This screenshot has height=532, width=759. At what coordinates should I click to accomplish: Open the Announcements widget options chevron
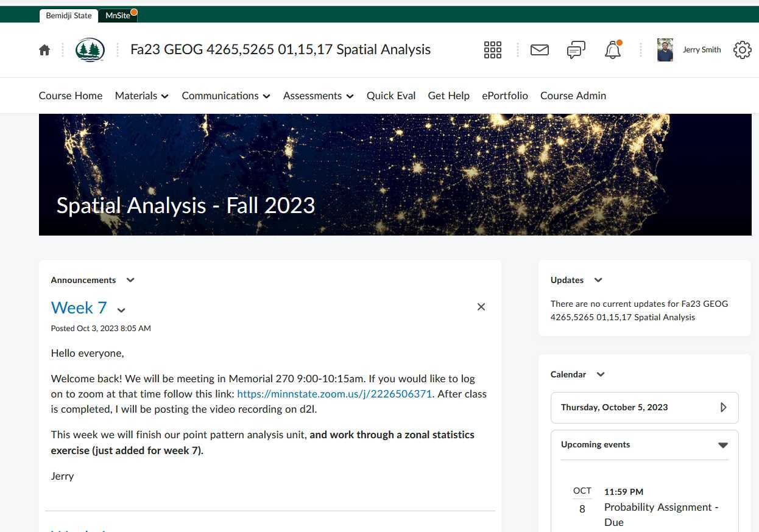click(130, 280)
